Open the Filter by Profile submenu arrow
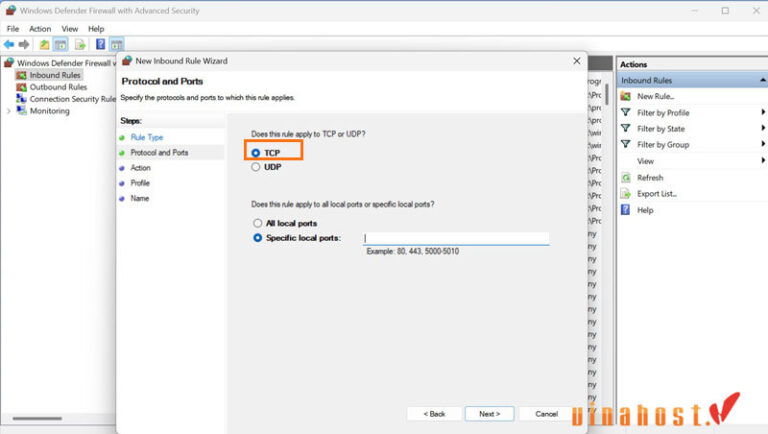This screenshot has width=768, height=434. [763, 112]
